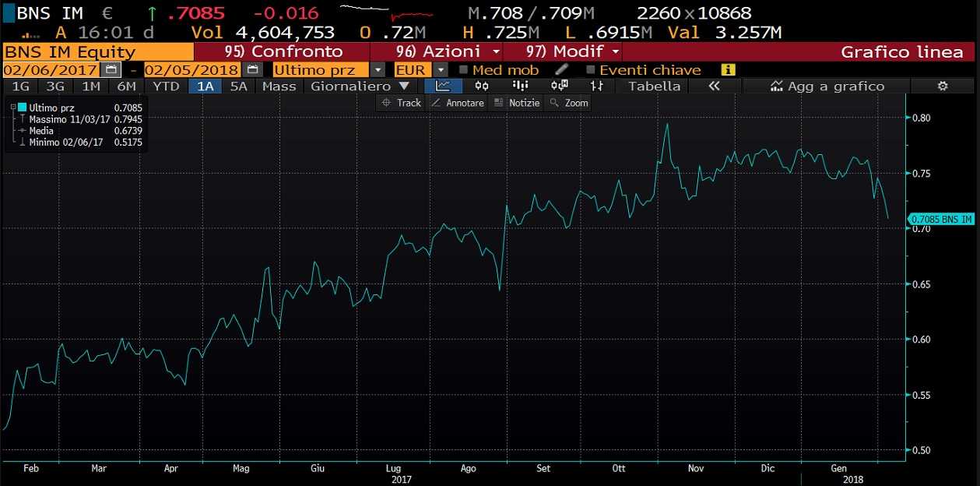
Task: Toggle the Eventi chiave checkbox
Action: pos(590,70)
